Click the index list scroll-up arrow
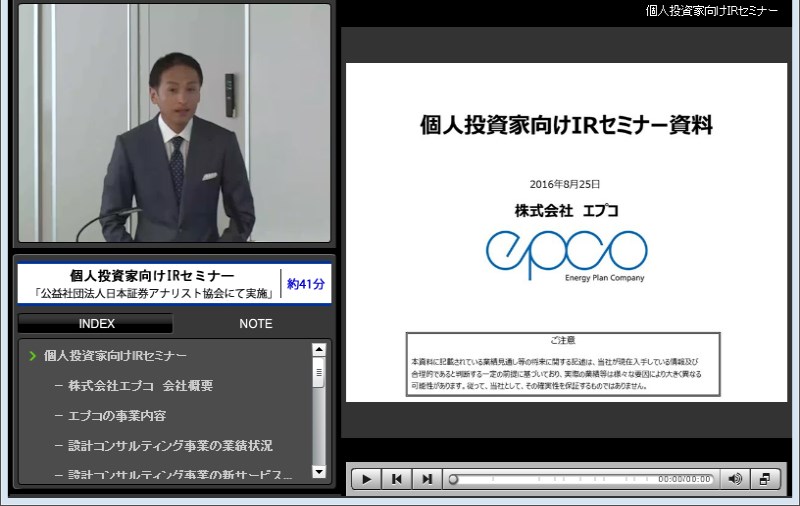Image resolution: width=800 pixels, height=506 pixels. (x=319, y=349)
